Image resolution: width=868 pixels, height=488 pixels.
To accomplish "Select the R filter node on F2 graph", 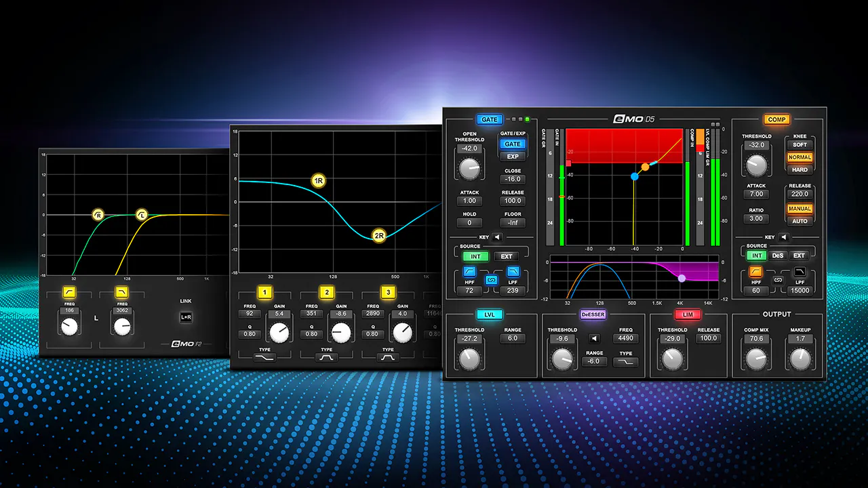I will point(98,215).
